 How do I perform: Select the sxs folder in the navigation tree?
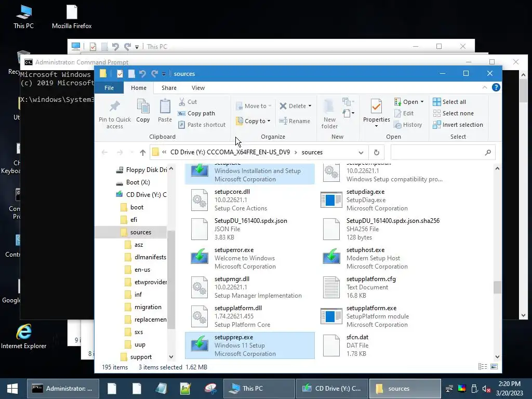pyautogui.click(x=138, y=332)
